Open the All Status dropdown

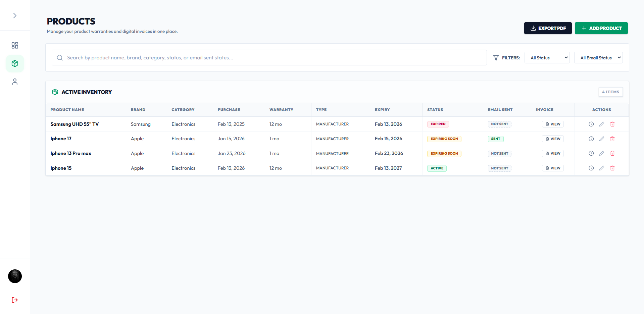547,58
